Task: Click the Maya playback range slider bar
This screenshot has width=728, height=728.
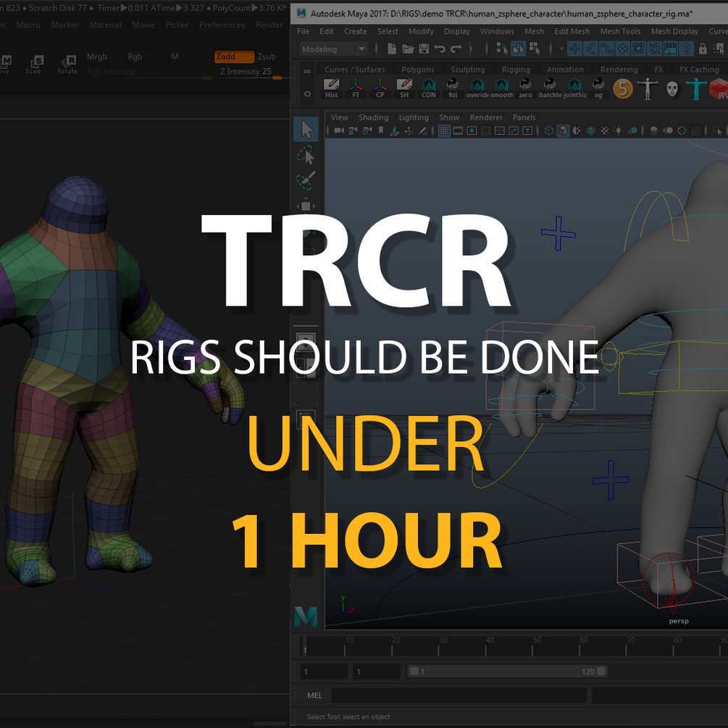Action: click(507, 671)
